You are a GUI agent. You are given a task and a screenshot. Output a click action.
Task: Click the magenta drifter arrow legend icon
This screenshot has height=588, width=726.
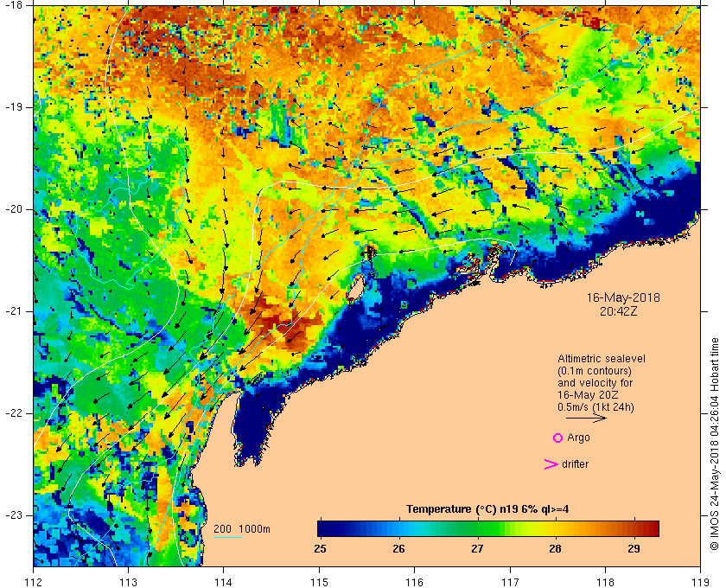[551, 464]
